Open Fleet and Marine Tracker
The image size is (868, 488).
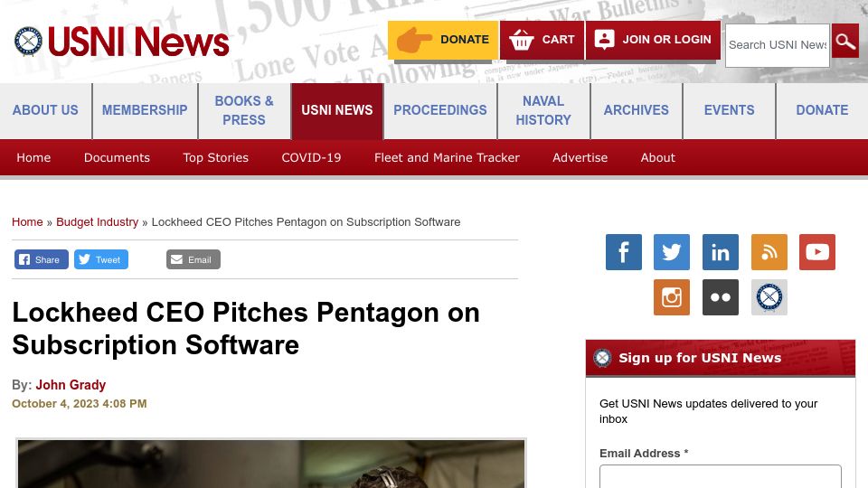(x=447, y=157)
